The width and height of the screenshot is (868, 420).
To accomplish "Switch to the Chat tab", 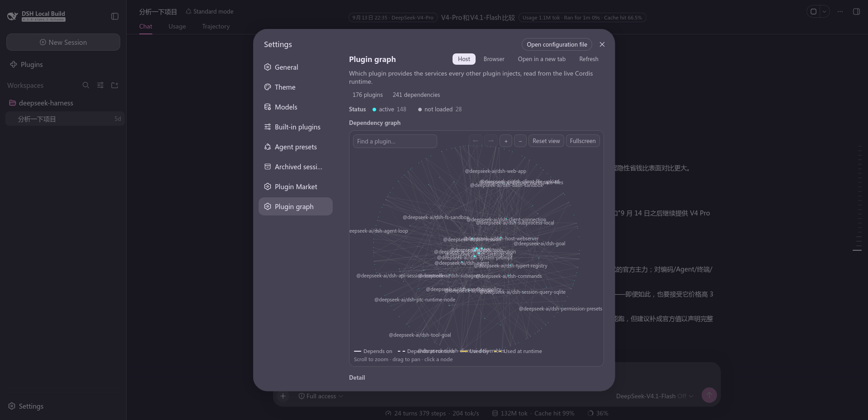I will 146,26.
